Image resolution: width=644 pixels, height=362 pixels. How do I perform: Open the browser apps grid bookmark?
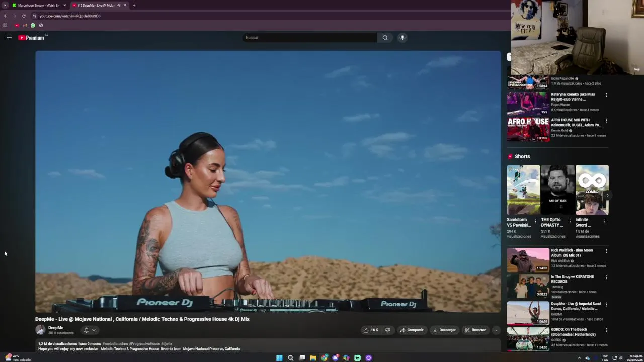click(5, 25)
